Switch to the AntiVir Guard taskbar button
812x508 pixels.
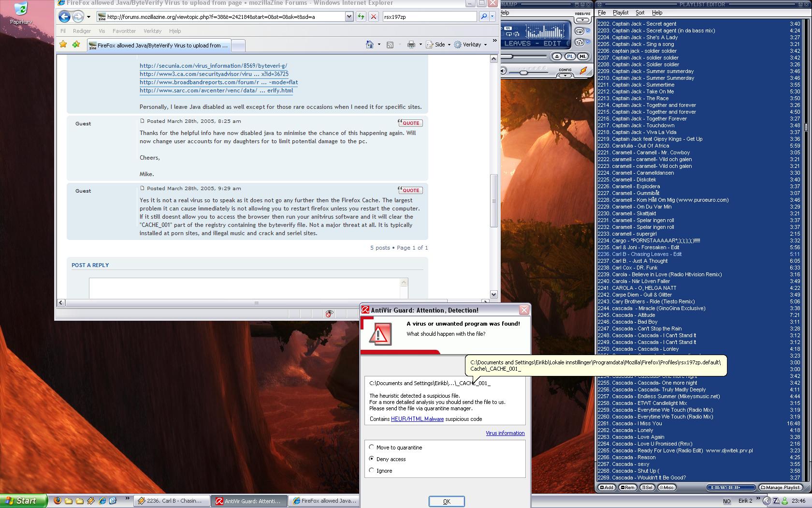click(249, 501)
